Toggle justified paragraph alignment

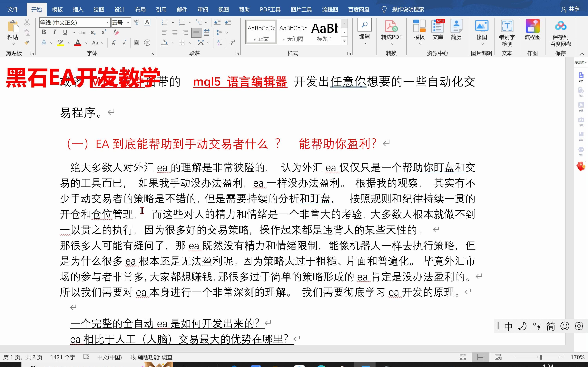(x=196, y=32)
